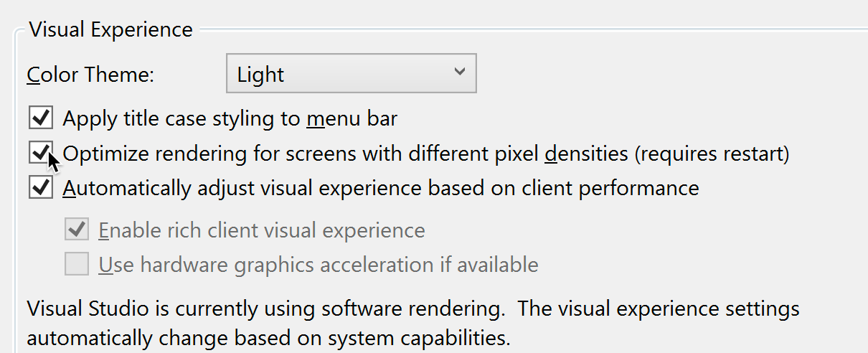Open the Color Theme combo box

351,74
